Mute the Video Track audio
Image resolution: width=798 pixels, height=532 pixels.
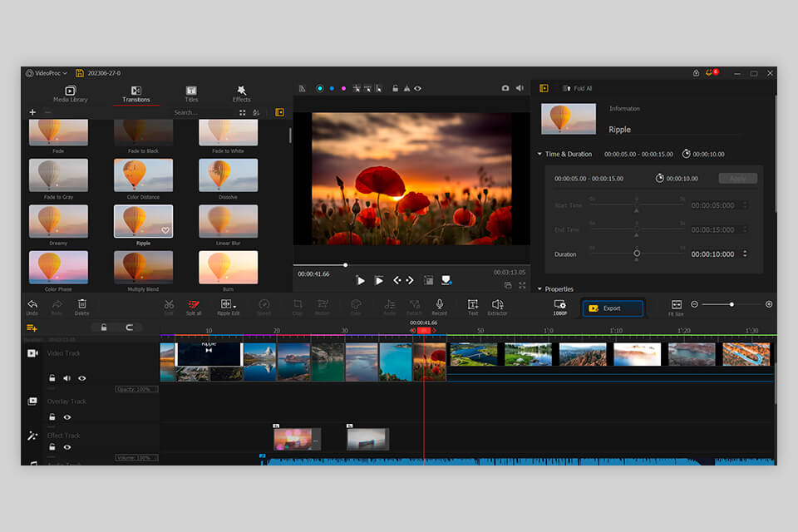pyautogui.click(x=66, y=377)
